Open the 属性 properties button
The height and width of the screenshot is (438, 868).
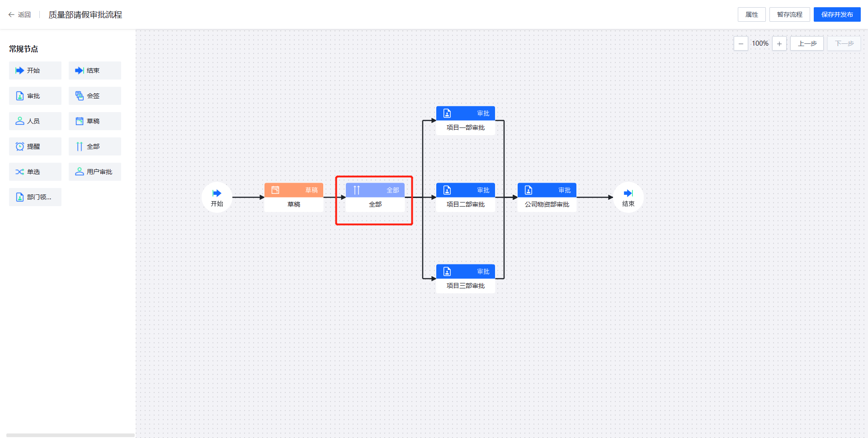coord(752,14)
